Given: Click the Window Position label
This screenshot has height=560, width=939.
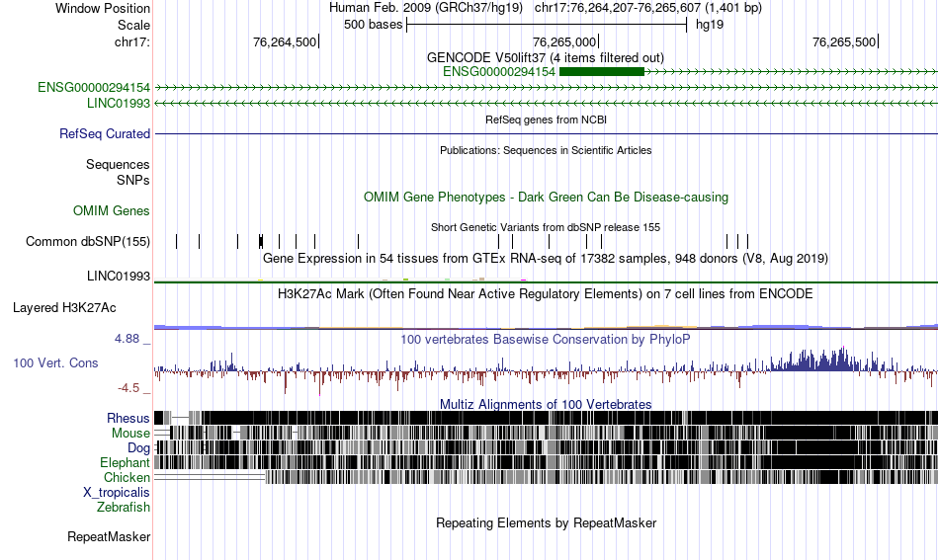Looking at the screenshot, I should 103,8.
